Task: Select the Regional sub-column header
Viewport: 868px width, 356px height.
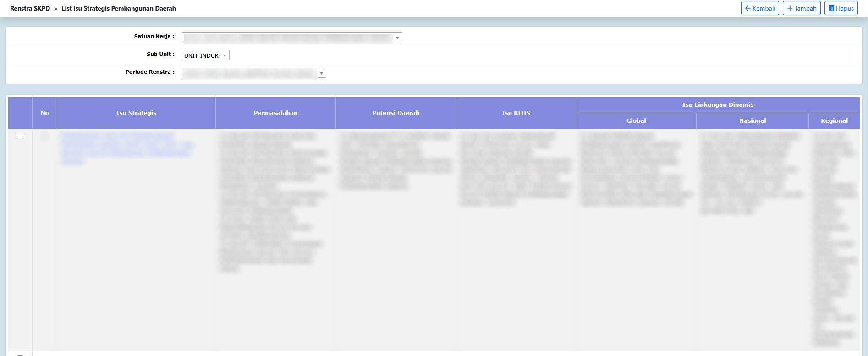Action: coord(834,121)
